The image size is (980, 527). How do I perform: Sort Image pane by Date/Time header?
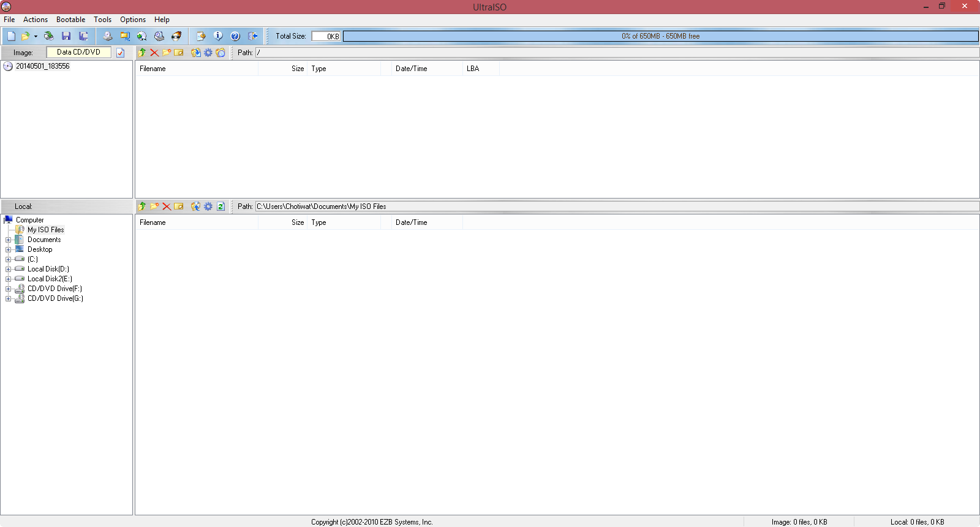point(427,69)
